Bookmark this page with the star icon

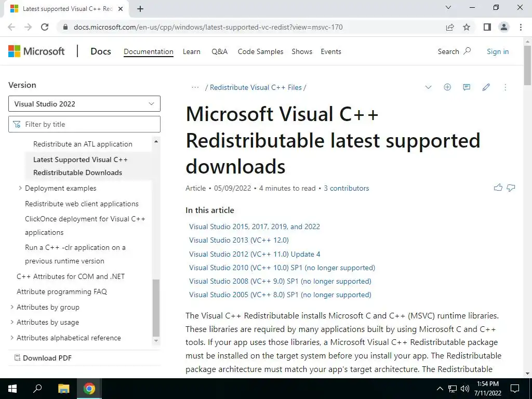click(x=467, y=27)
